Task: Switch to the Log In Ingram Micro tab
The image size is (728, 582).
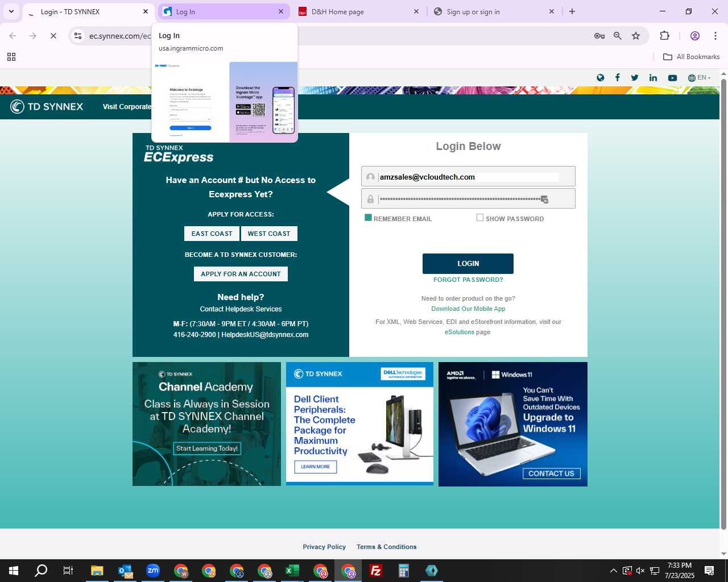Action: (x=224, y=11)
